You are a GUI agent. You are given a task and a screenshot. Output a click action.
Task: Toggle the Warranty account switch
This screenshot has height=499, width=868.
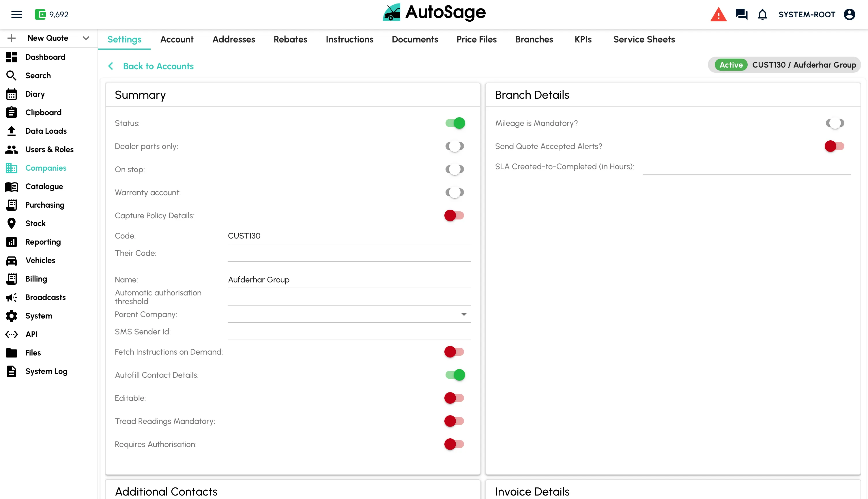[x=455, y=193]
